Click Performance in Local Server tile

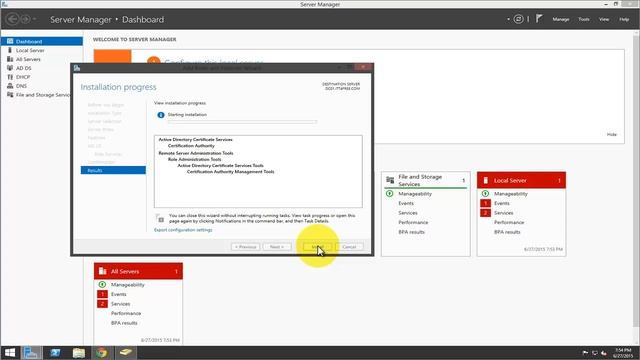coord(509,222)
